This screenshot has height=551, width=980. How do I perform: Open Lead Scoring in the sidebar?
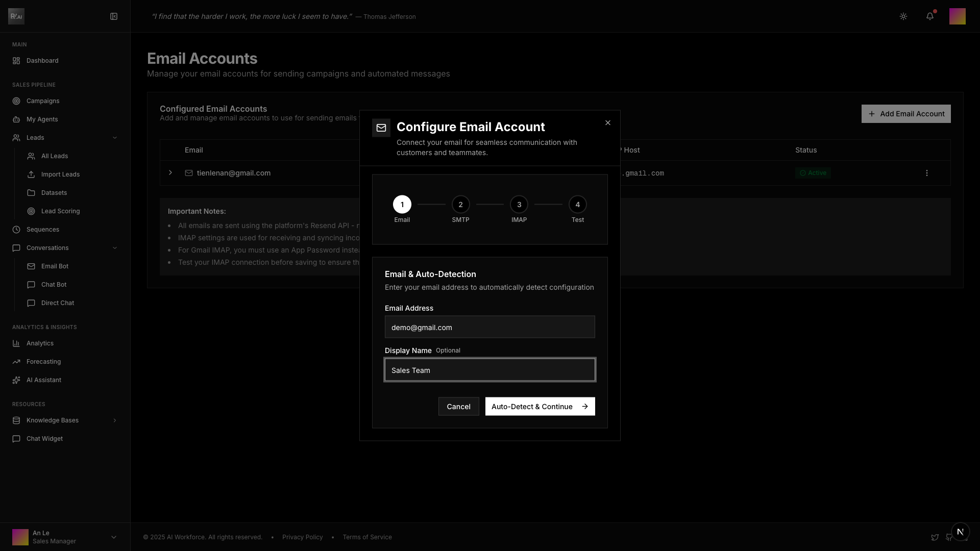[x=60, y=211]
